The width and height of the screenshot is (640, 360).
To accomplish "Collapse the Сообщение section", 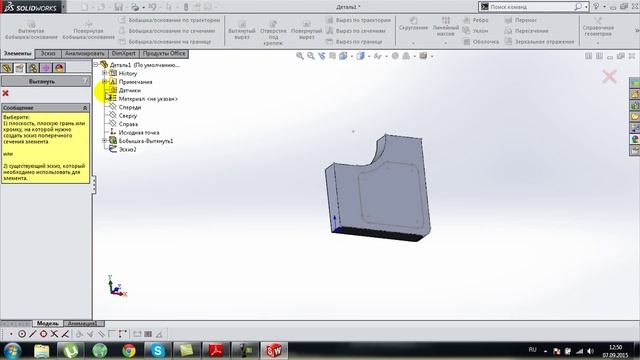I will click(x=85, y=108).
